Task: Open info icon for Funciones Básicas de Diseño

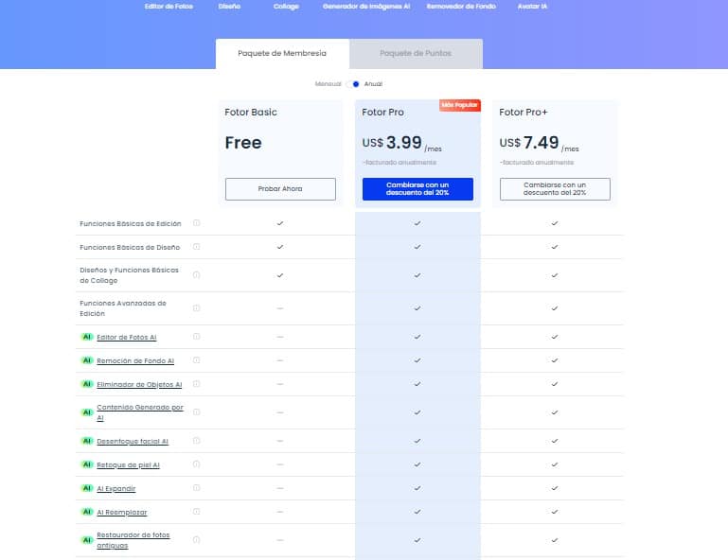Action: 196,247
